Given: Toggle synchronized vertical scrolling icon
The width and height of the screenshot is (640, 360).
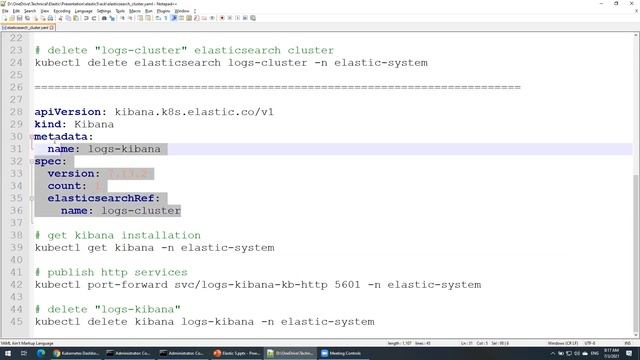Looking at the screenshot, I should click(140, 18).
